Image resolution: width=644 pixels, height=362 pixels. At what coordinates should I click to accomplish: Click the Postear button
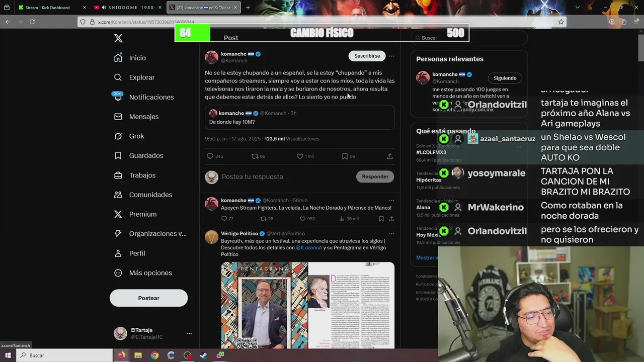pyautogui.click(x=148, y=298)
